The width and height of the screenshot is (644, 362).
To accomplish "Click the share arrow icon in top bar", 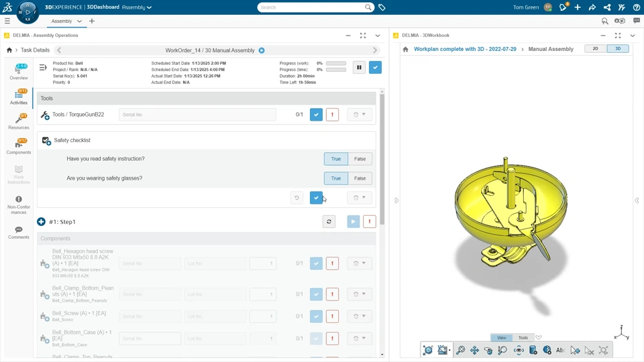I will click(592, 7).
